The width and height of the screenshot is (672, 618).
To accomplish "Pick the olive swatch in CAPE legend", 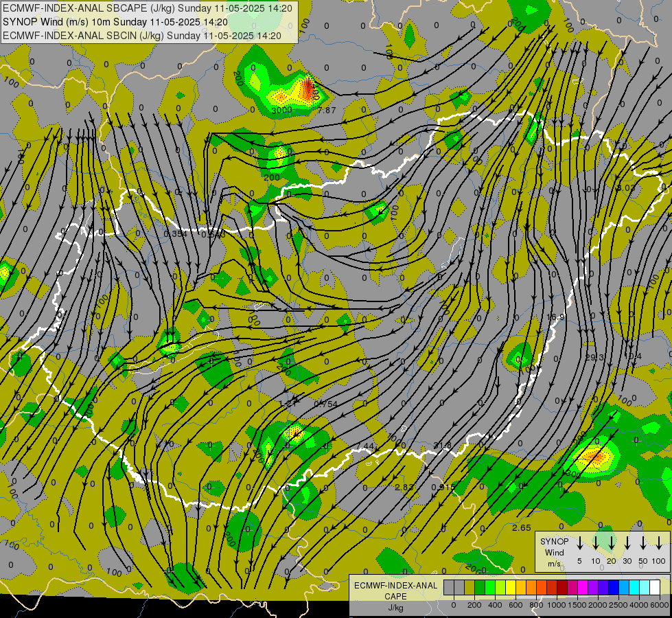I will pyautogui.click(x=470, y=587).
